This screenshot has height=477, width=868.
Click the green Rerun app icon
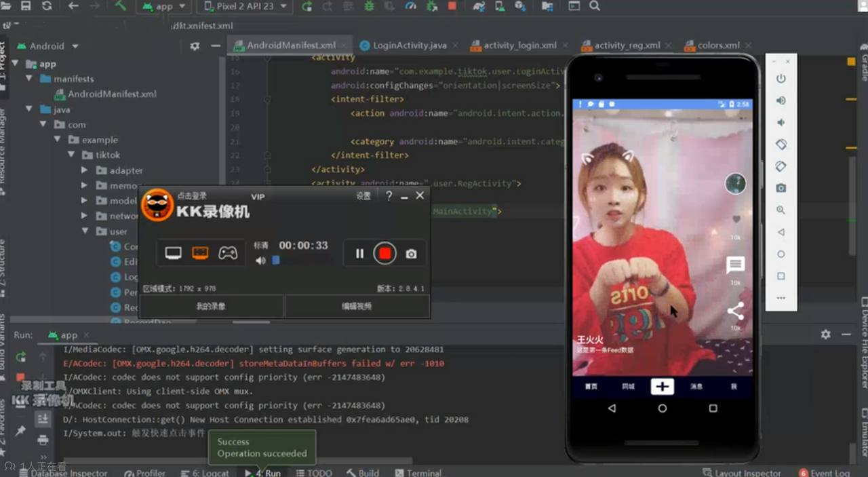click(307, 6)
